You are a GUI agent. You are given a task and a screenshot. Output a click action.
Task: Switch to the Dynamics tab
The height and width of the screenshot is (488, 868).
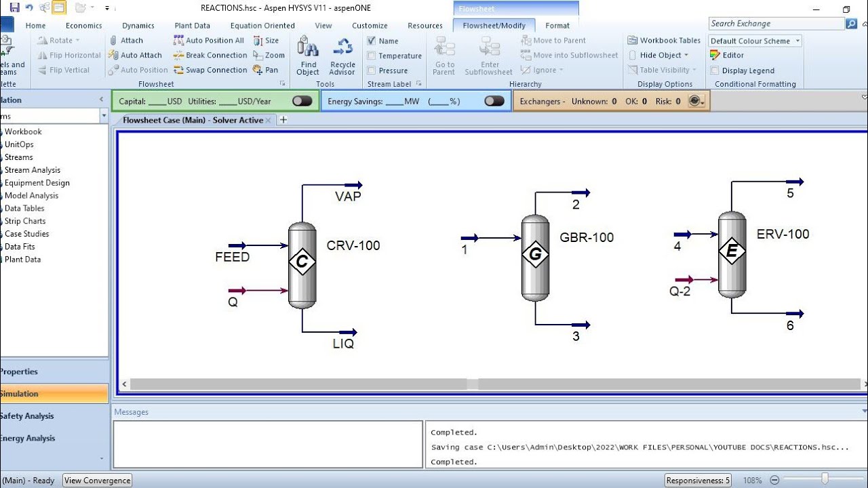[x=138, y=26]
